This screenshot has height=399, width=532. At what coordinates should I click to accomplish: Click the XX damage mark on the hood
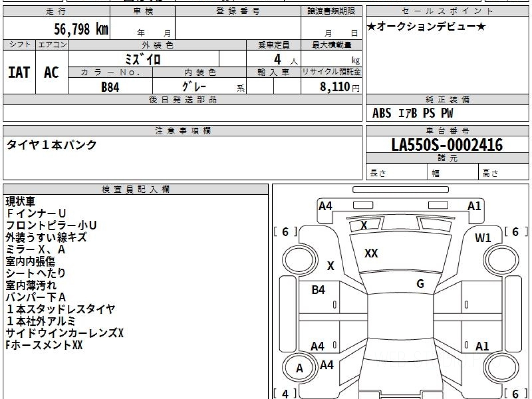(x=371, y=254)
